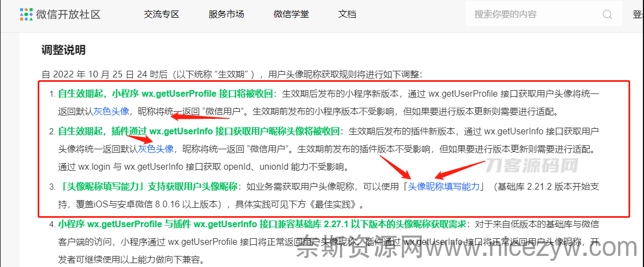This screenshot has width=644, height=267.
Task: Open 灰色头像 link in item 2
Action: click(156, 149)
